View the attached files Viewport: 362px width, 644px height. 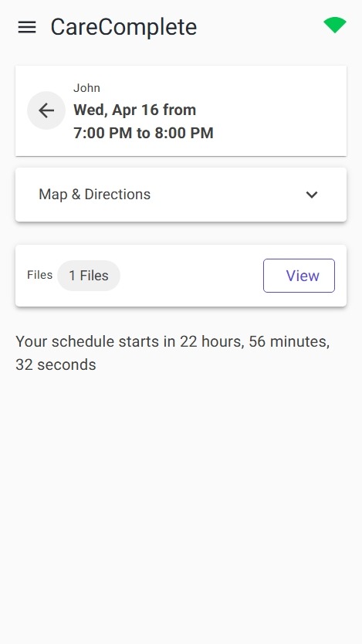(299, 276)
